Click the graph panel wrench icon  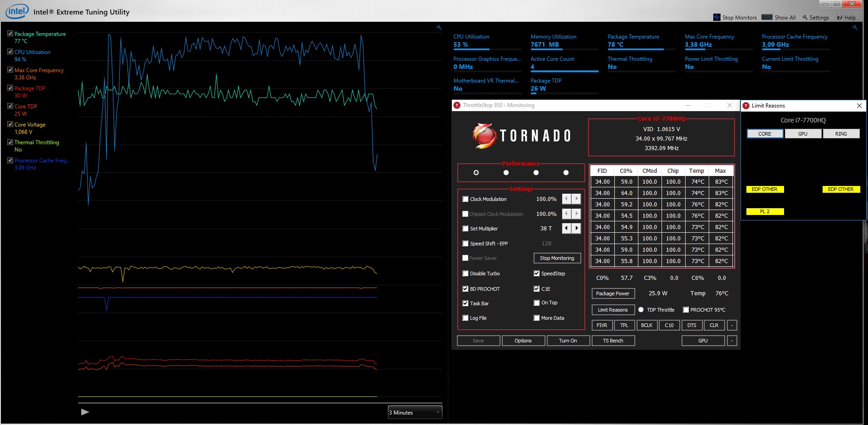pyautogui.click(x=439, y=28)
